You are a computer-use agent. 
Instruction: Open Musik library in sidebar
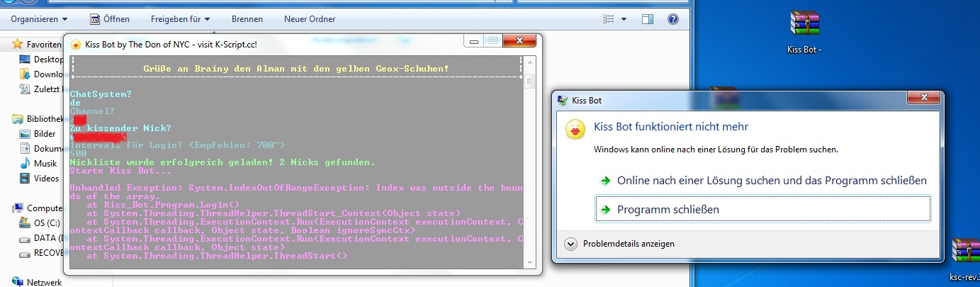46,164
